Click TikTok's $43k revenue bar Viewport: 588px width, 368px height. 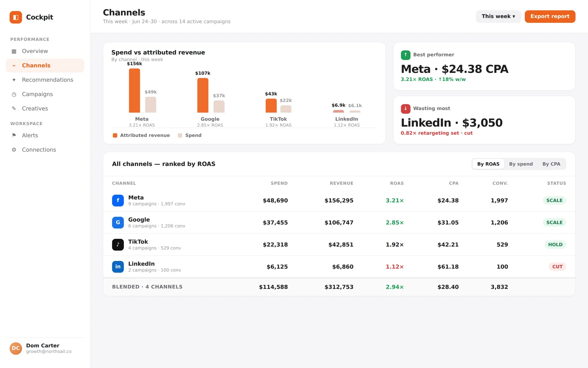coord(271,106)
